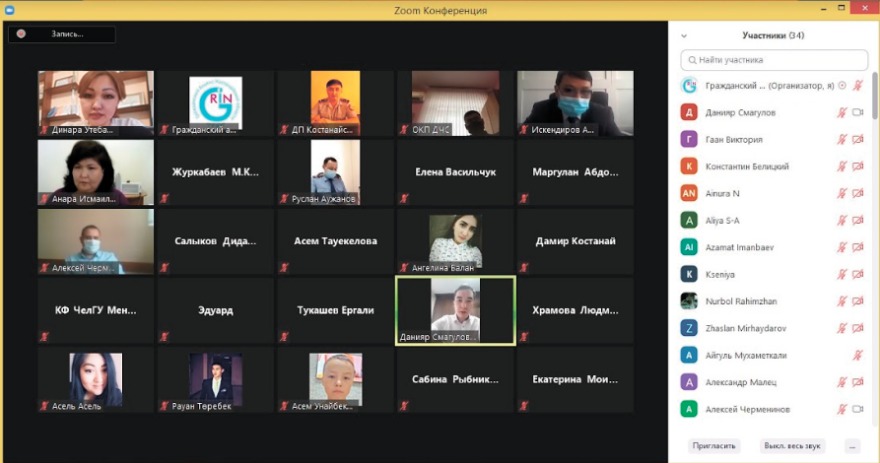Toggle microphone for Ainura N
880x463 pixels.
(842, 193)
